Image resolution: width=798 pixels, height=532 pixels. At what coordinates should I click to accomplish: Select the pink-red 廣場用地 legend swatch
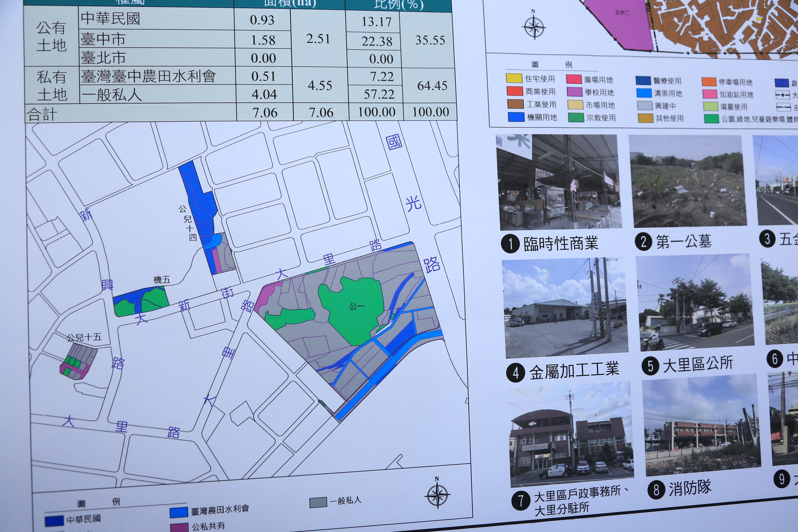[574, 79]
